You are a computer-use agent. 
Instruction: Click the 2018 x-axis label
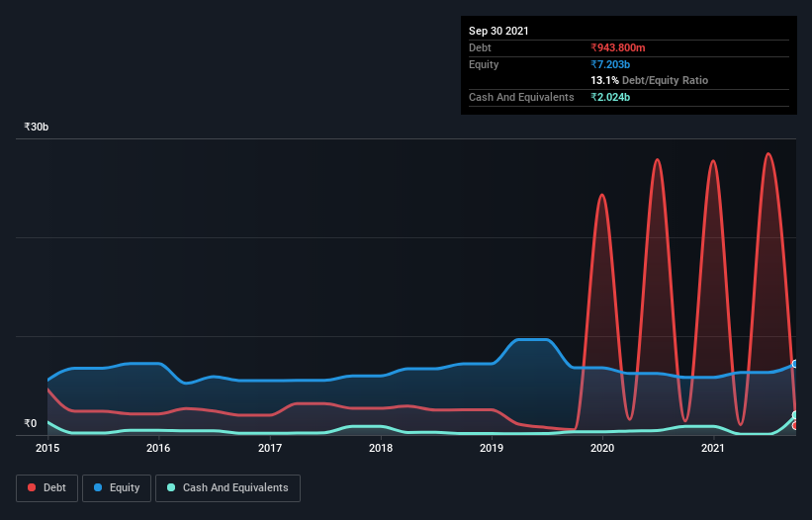(x=381, y=448)
